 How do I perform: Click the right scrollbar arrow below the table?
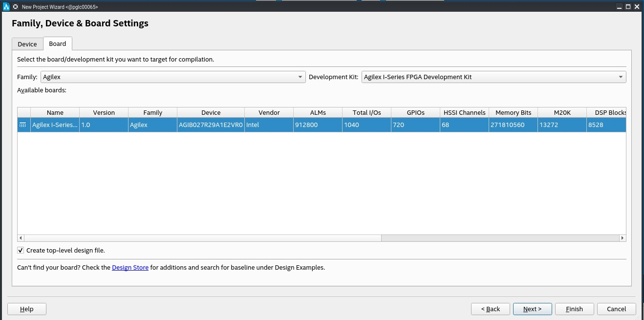point(623,238)
